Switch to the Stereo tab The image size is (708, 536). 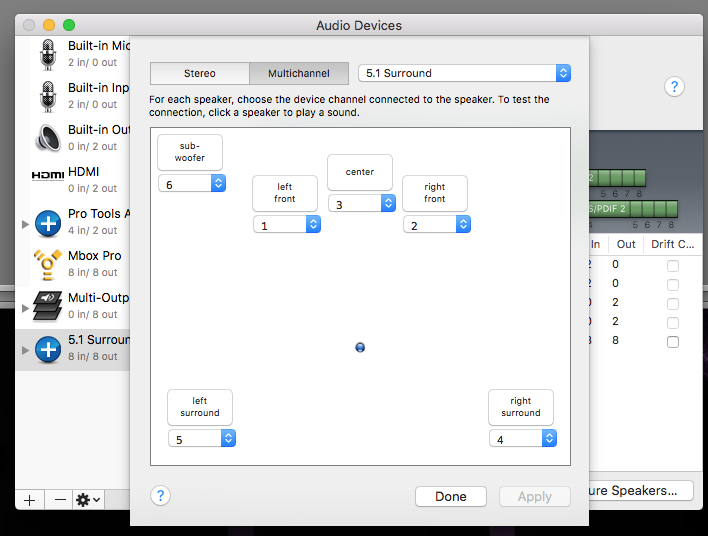199,73
